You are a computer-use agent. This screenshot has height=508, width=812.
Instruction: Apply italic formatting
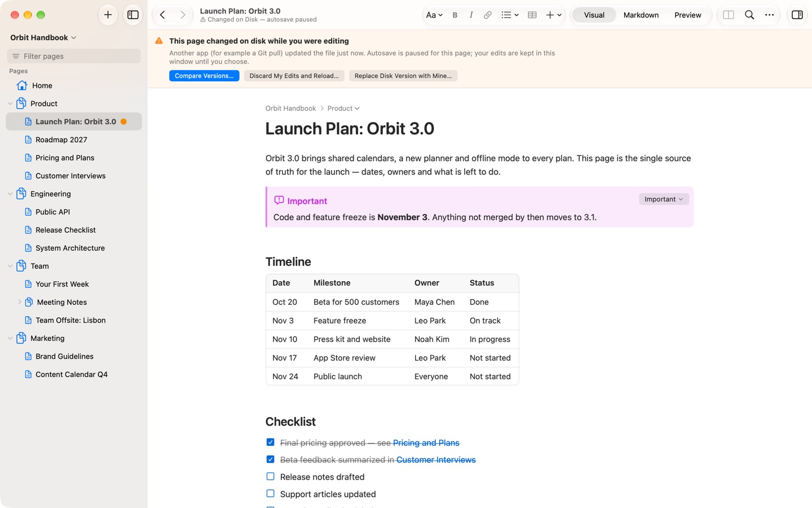click(471, 15)
